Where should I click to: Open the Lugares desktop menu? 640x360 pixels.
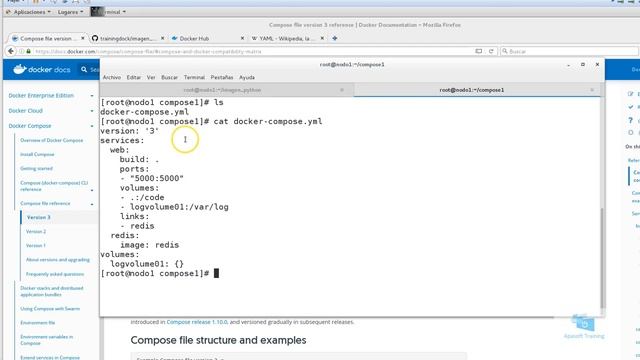[x=70, y=12]
